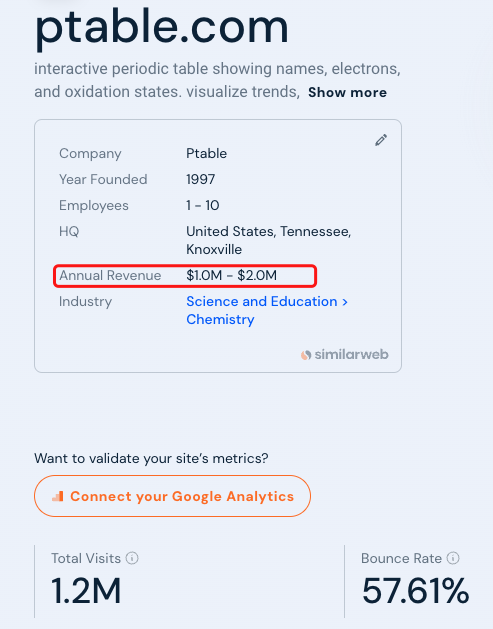
Task: Open the Chemistry category link
Action: click(220, 319)
